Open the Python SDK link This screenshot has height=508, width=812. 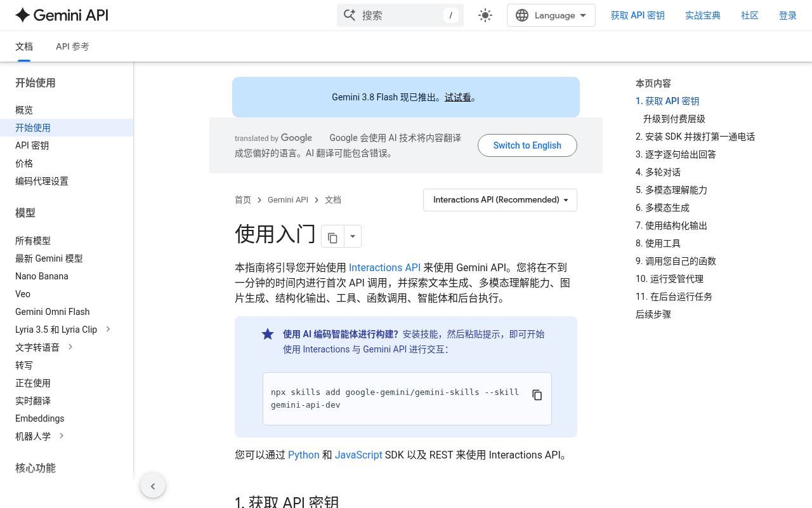tap(304, 455)
